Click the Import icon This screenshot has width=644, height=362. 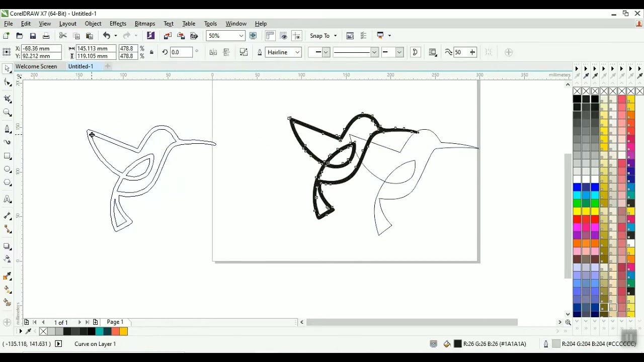[x=168, y=36]
